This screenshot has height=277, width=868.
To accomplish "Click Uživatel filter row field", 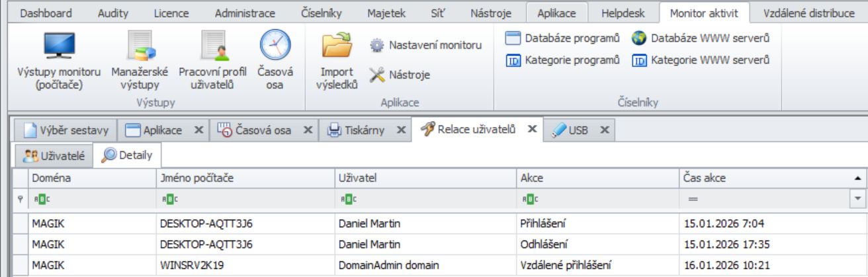I will click(x=425, y=198).
